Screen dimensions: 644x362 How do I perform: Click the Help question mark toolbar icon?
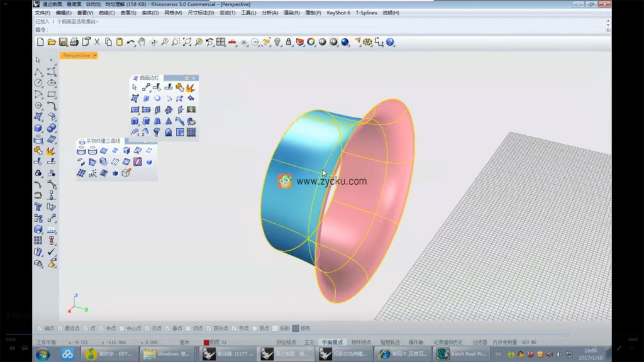click(x=390, y=42)
